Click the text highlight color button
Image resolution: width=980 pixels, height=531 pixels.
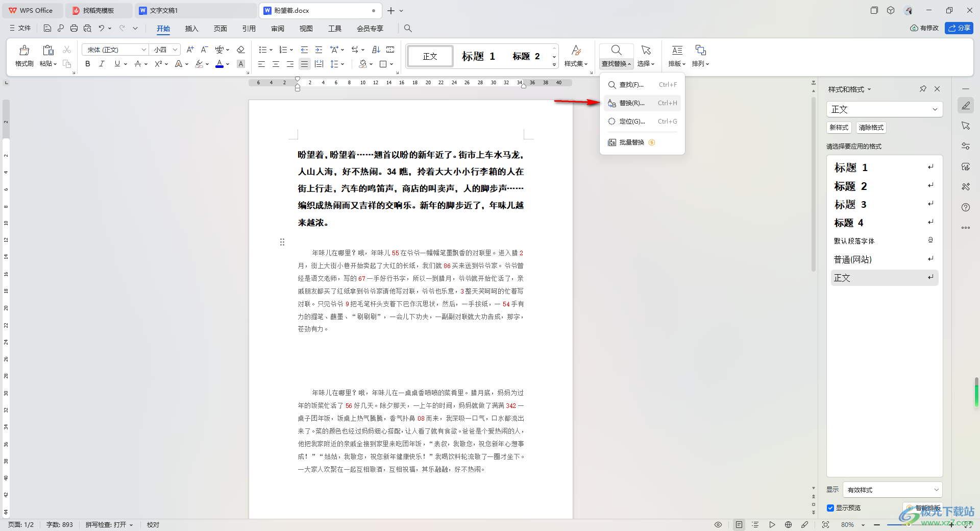(x=199, y=64)
